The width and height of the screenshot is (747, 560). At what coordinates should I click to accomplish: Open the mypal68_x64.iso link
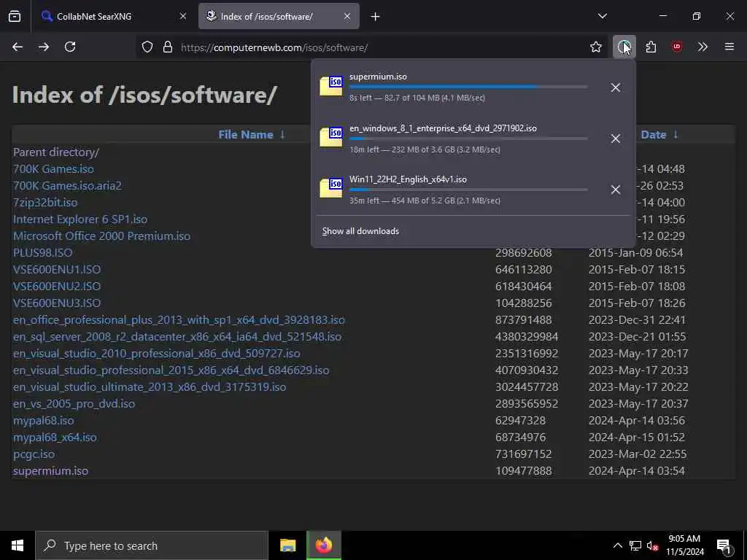(x=55, y=437)
